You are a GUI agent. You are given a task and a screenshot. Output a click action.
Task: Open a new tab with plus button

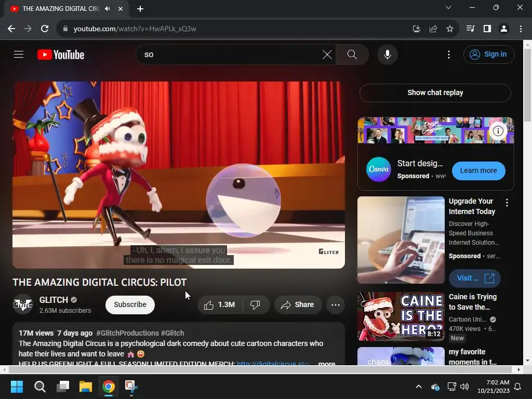[140, 9]
